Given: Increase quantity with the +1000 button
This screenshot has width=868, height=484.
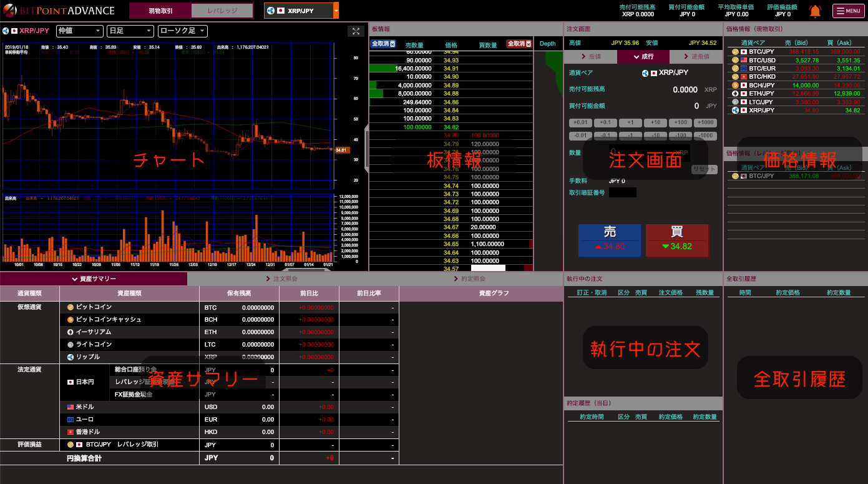Looking at the screenshot, I should (705, 123).
